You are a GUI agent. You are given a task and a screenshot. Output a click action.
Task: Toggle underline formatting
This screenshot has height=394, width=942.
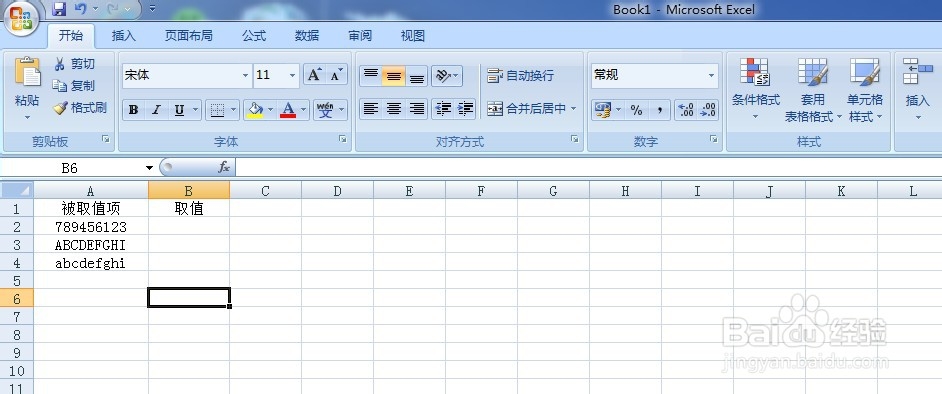[x=179, y=110]
